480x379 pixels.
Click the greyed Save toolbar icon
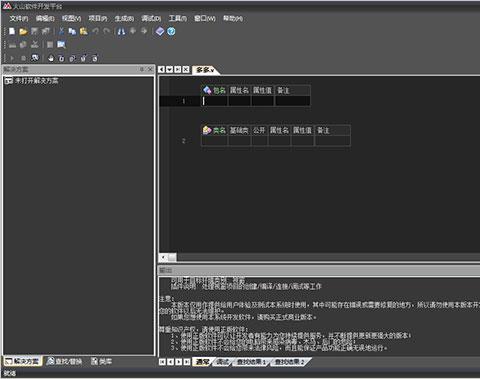[x=34, y=31]
